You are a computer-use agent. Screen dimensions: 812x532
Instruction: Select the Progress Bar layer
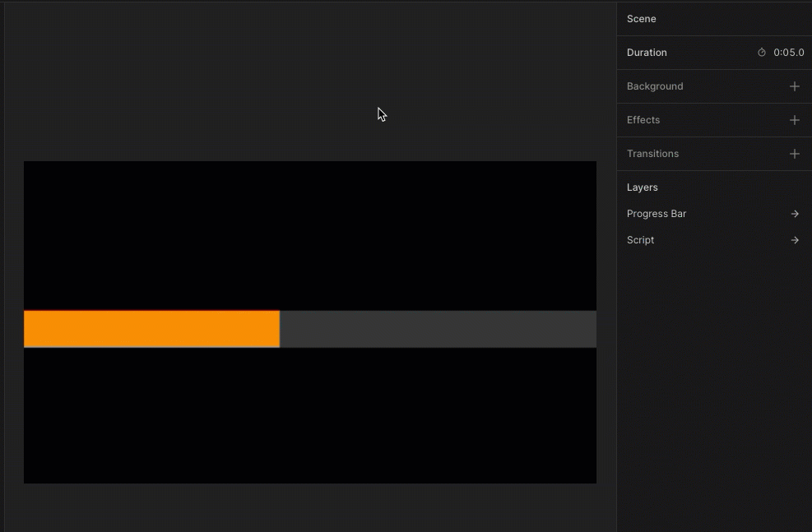(656, 213)
